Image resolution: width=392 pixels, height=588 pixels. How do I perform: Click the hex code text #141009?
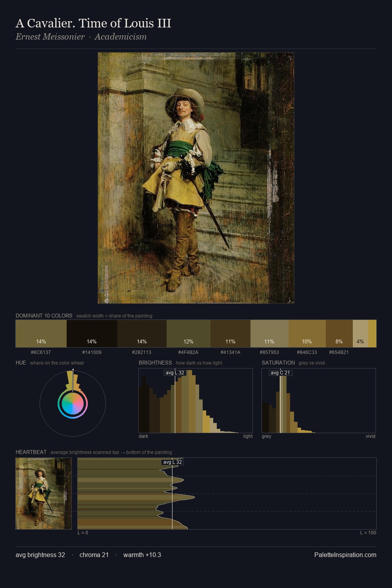92,352
